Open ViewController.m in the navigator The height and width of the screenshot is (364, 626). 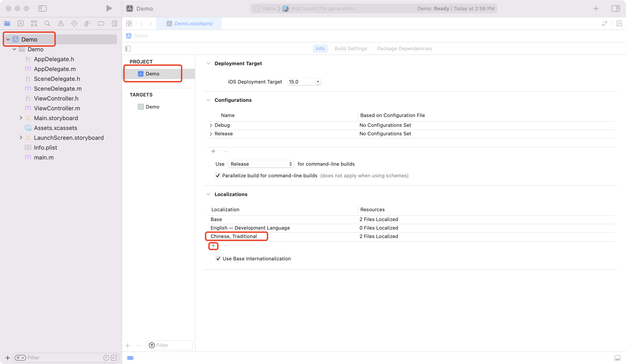[x=57, y=108]
